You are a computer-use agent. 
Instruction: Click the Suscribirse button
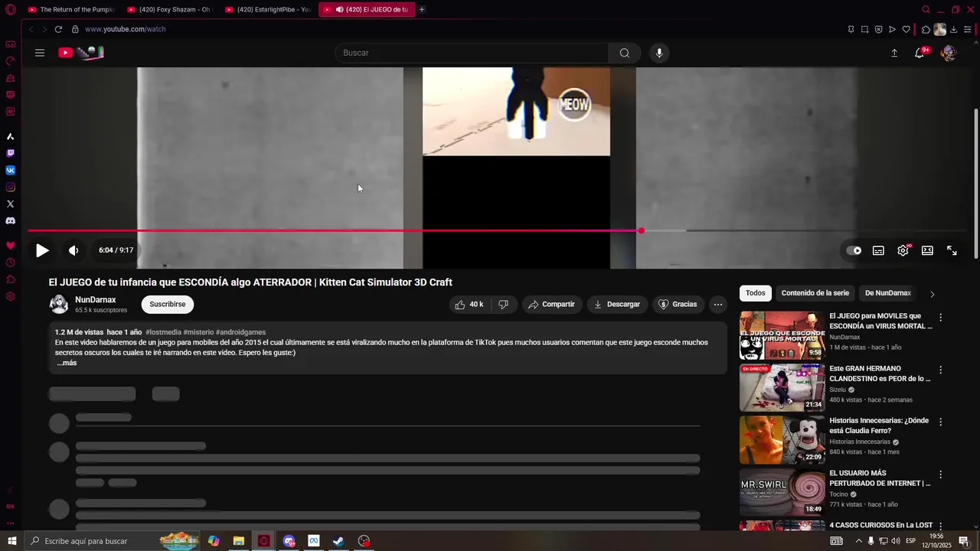168,305
